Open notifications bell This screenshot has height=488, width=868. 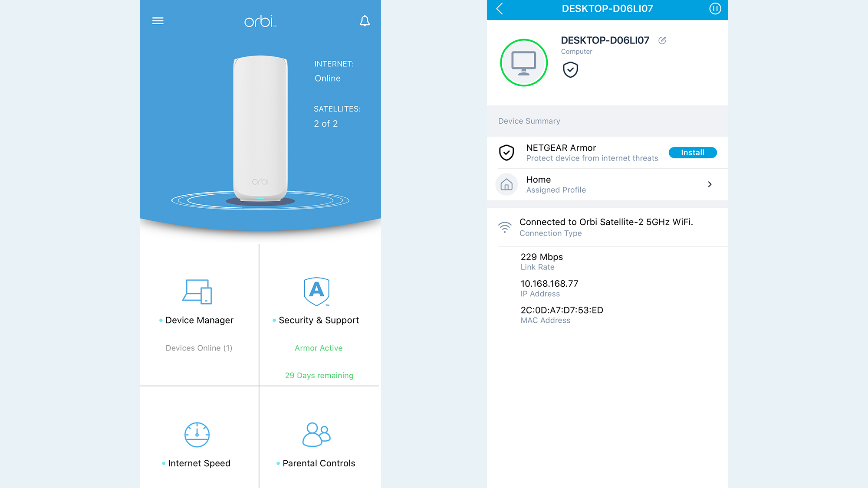pyautogui.click(x=365, y=21)
